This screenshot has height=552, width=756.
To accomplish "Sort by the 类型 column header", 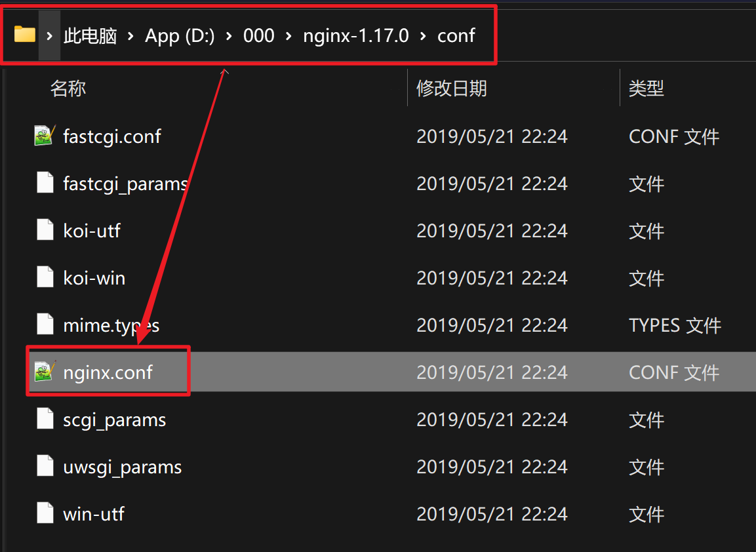I will (x=646, y=88).
